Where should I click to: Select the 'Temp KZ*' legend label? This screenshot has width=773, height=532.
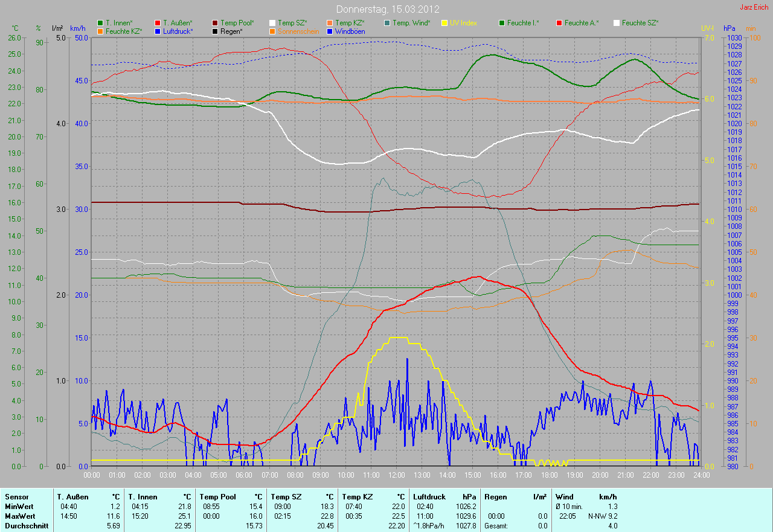(350, 23)
